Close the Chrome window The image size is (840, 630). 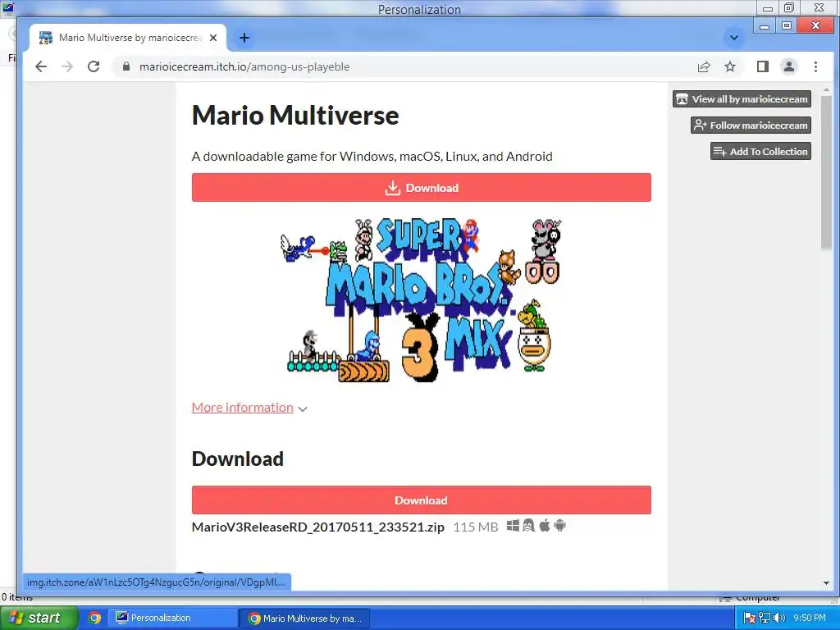[x=815, y=25]
